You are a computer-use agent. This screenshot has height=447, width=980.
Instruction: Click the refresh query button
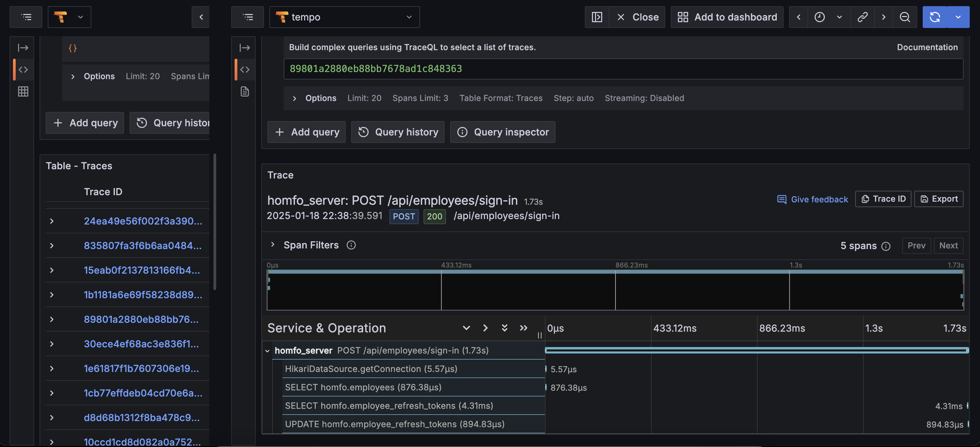(x=935, y=17)
